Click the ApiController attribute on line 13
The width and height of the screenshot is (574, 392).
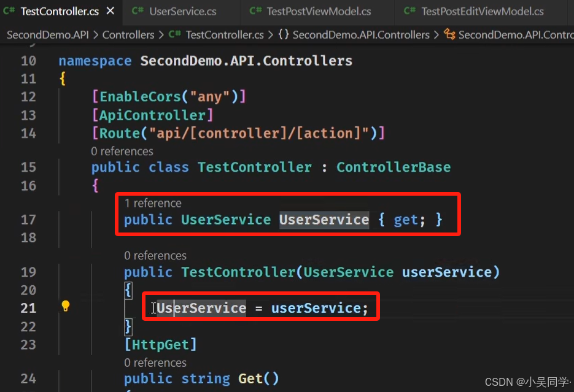click(152, 115)
